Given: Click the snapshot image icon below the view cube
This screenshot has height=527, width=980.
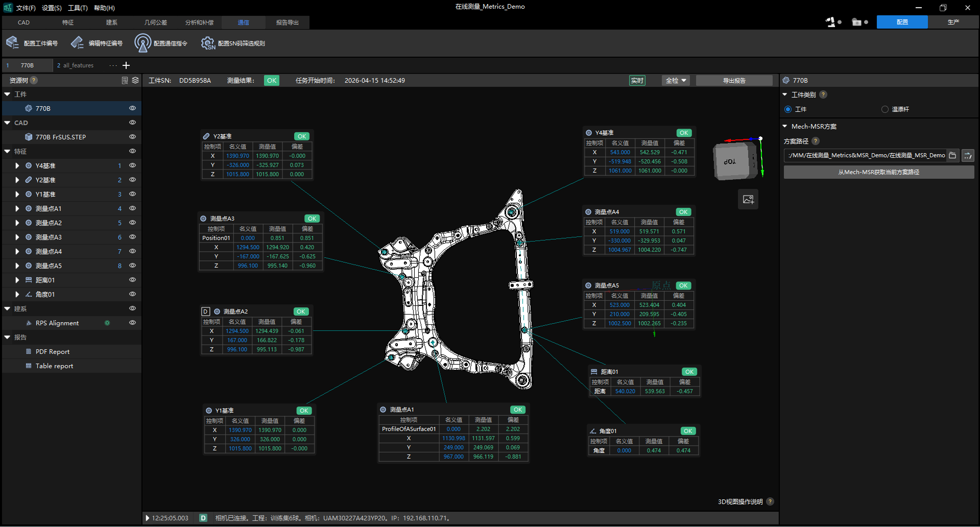Looking at the screenshot, I should 748,199.
